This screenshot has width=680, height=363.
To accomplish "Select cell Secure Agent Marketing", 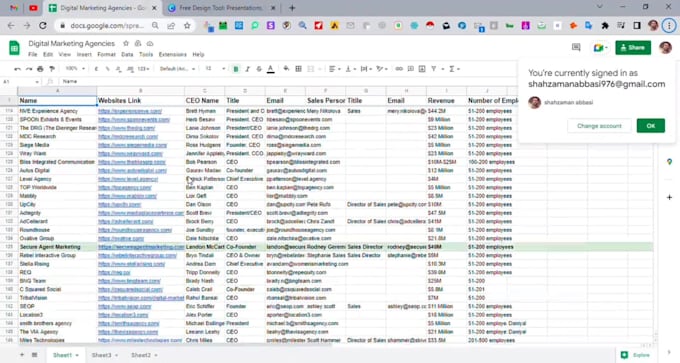I will 57,247.
